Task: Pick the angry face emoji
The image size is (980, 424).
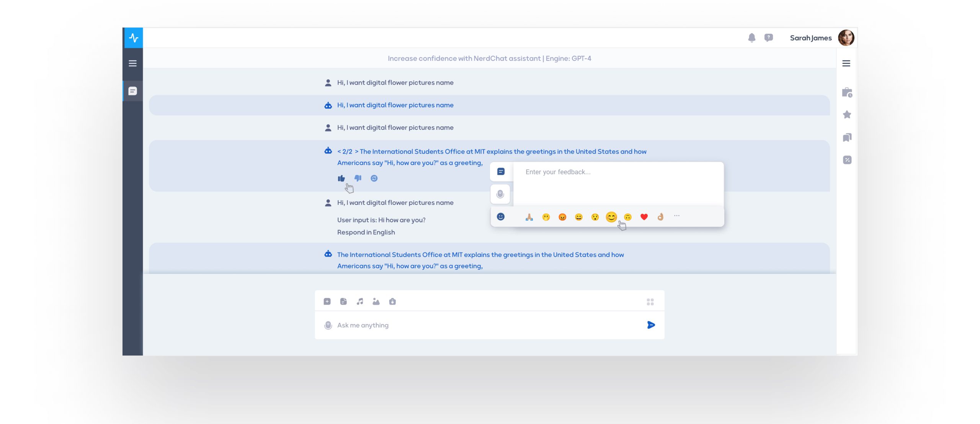Action: [x=562, y=217]
